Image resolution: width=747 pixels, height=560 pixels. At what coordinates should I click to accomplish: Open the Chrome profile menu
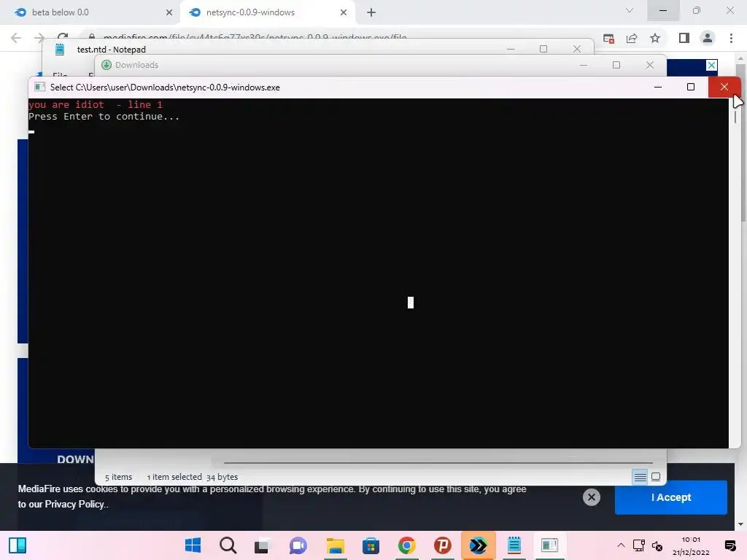tap(708, 38)
